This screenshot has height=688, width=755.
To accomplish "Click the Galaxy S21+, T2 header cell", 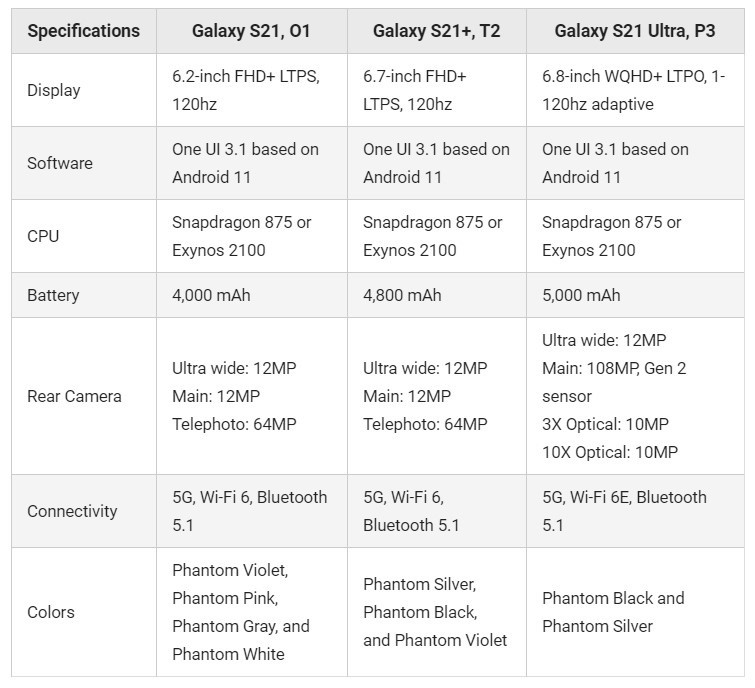I will (436, 31).
